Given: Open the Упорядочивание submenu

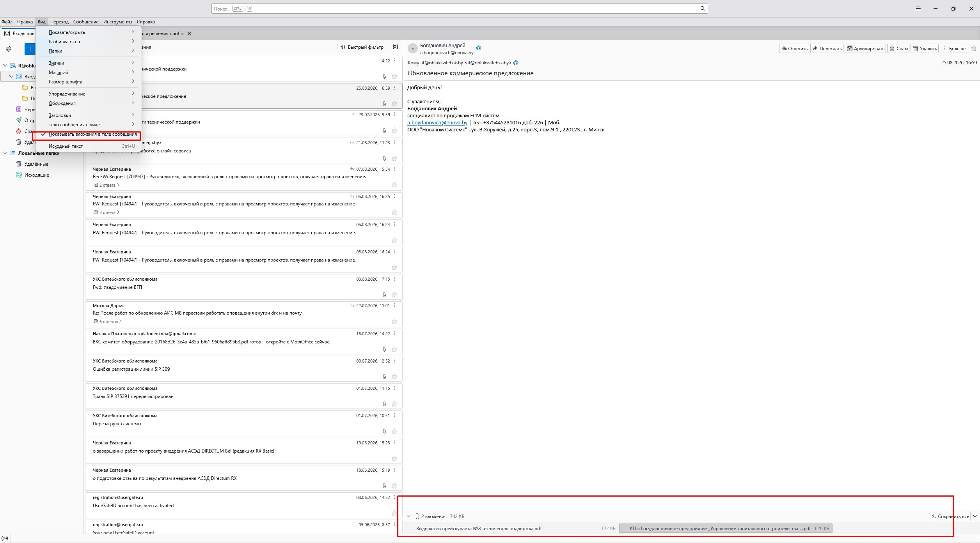Looking at the screenshot, I should coord(88,94).
